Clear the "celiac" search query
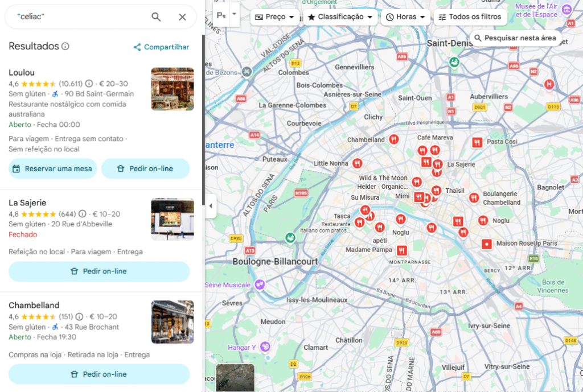The image size is (583, 392). click(182, 16)
